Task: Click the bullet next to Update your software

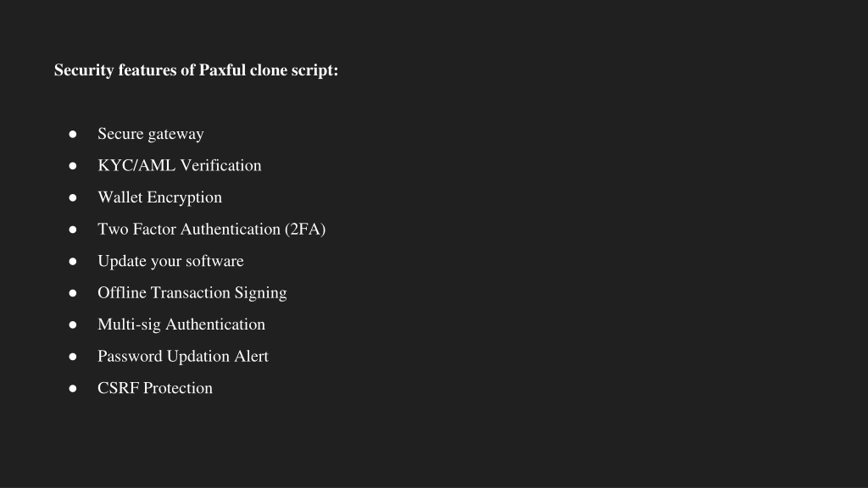Action: (x=73, y=261)
